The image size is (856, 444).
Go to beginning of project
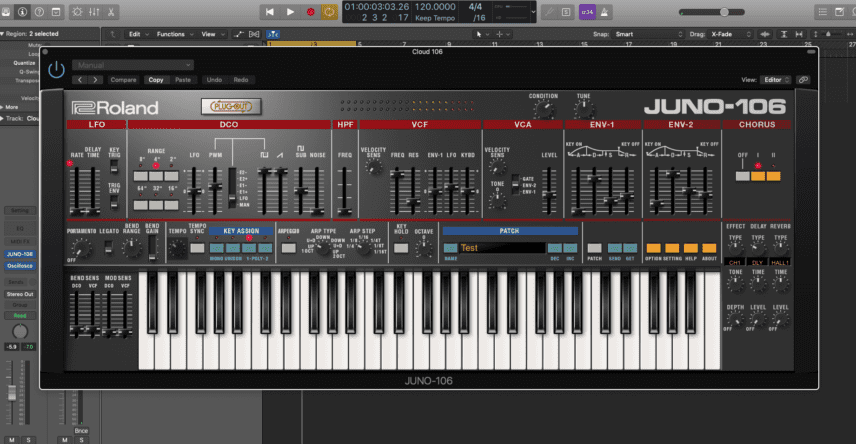tap(270, 11)
